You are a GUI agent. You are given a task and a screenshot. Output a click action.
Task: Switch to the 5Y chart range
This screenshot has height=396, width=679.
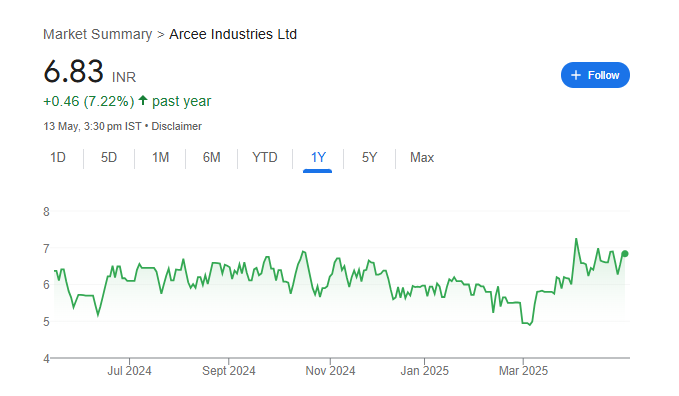[x=369, y=157]
